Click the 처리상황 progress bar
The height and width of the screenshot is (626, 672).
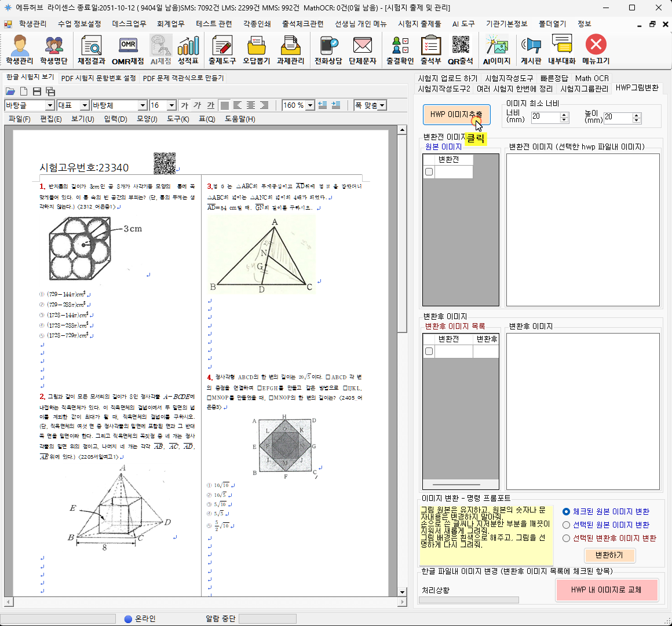[x=469, y=600]
